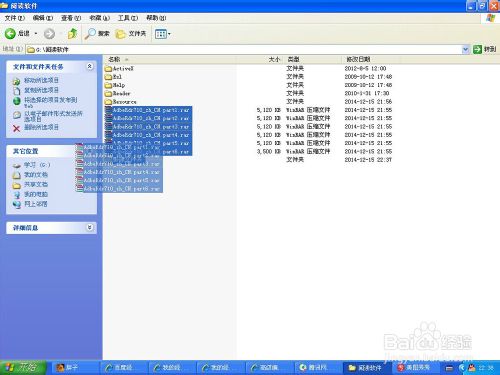Open the 收藏(A) menu
This screenshot has height=375, width=500.
click(99, 18)
